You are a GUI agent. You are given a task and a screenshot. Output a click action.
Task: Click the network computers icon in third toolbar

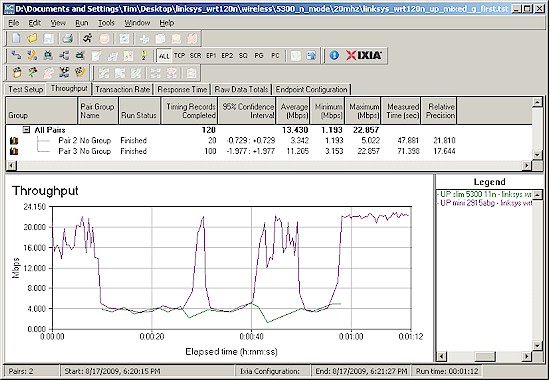tap(64, 72)
